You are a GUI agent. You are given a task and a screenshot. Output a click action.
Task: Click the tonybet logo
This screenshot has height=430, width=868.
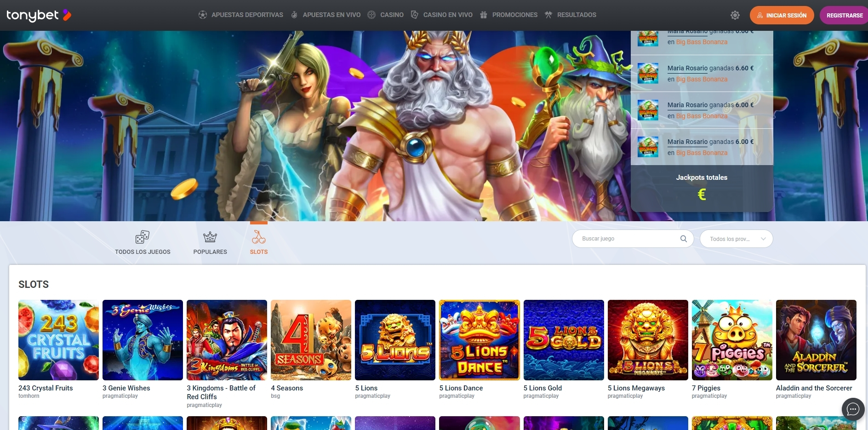[x=39, y=15]
